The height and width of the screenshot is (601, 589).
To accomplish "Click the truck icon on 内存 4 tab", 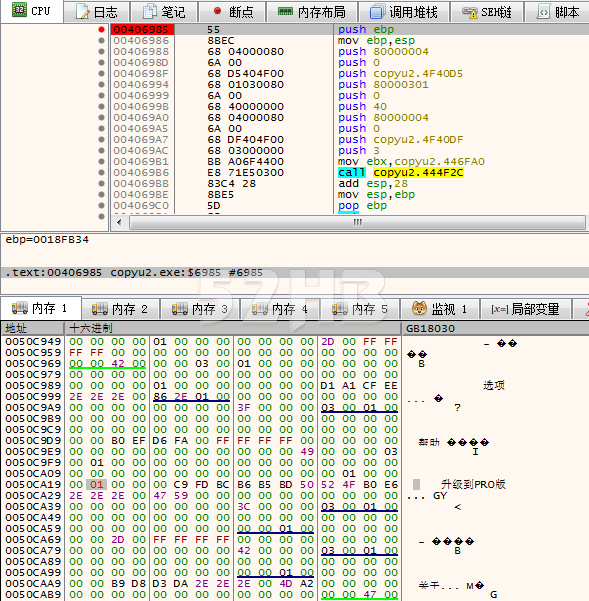I will point(259,309).
